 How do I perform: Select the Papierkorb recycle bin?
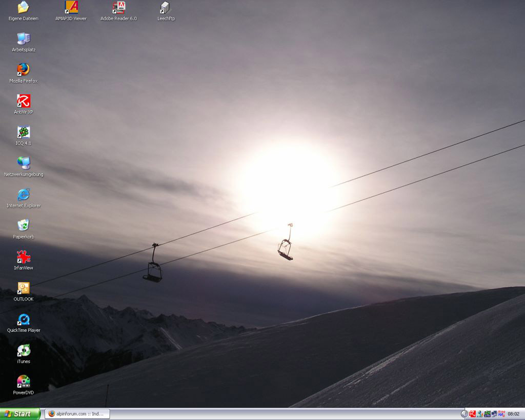pyautogui.click(x=24, y=226)
